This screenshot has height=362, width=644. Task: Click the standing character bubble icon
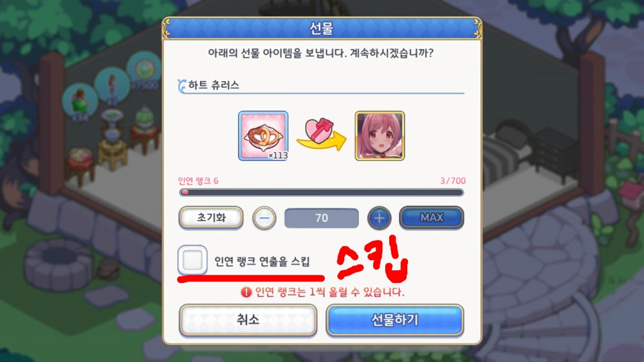(112, 84)
